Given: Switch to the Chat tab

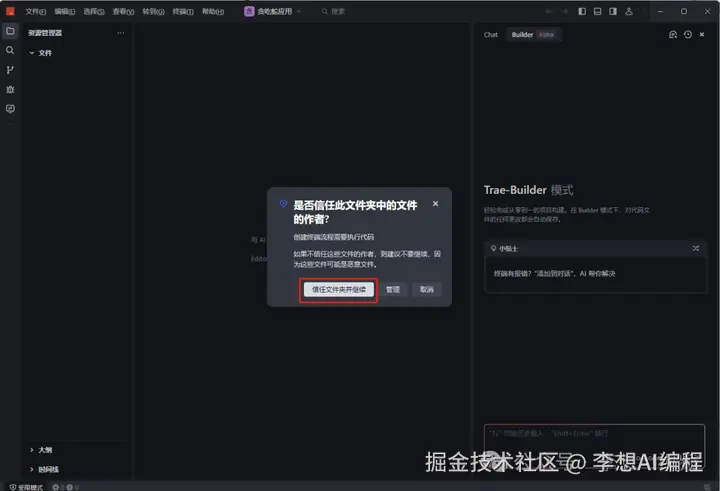Looking at the screenshot, I should coord(490,34).
